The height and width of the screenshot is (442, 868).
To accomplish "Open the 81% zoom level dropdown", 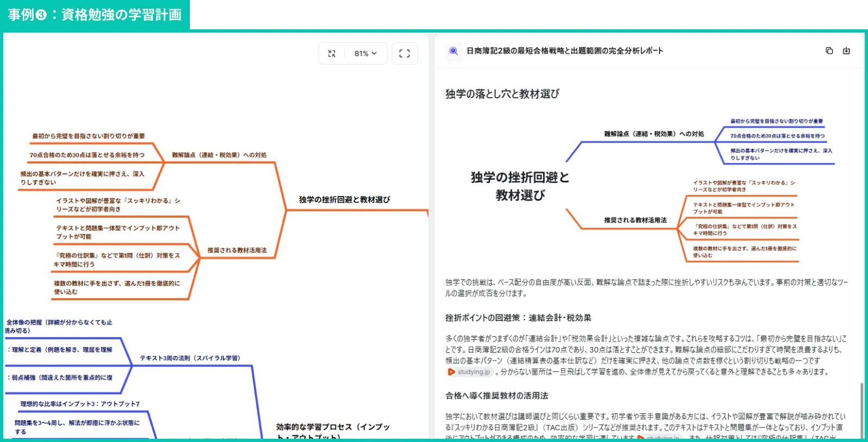I will point(366,54).
